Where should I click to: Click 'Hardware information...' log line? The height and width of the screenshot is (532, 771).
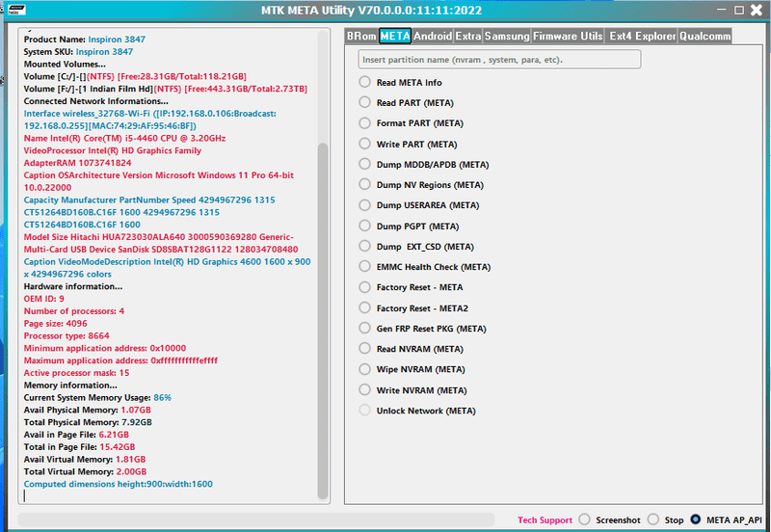pos(73,286)
